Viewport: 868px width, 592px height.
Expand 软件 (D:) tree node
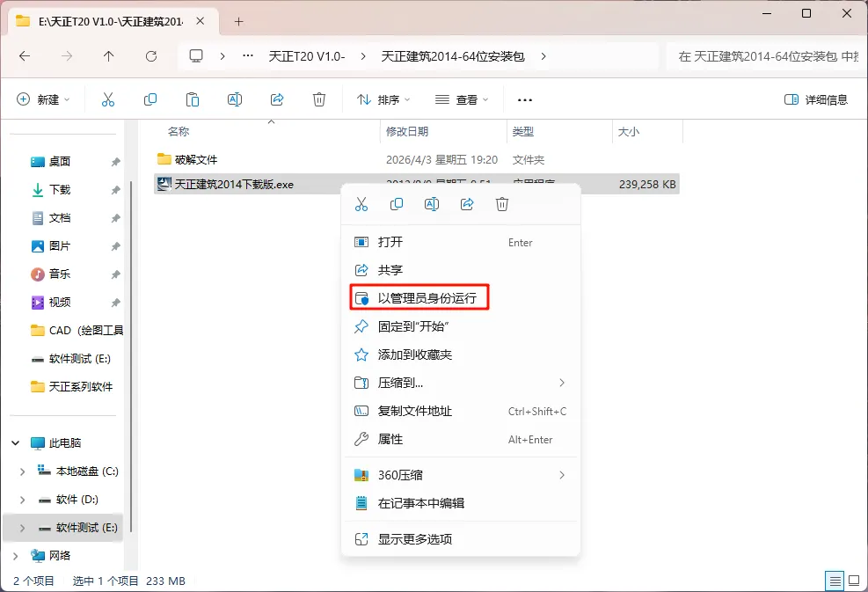22,500
